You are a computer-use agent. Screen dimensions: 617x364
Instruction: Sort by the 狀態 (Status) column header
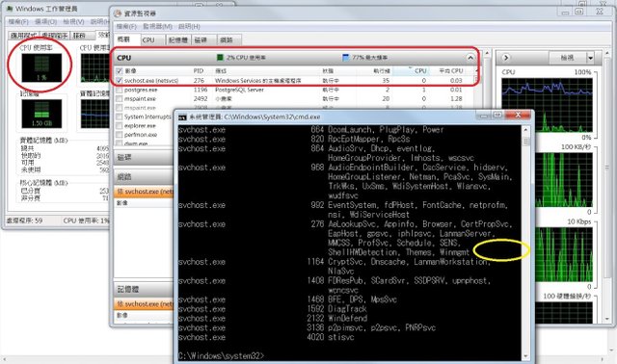coord(328,70)
